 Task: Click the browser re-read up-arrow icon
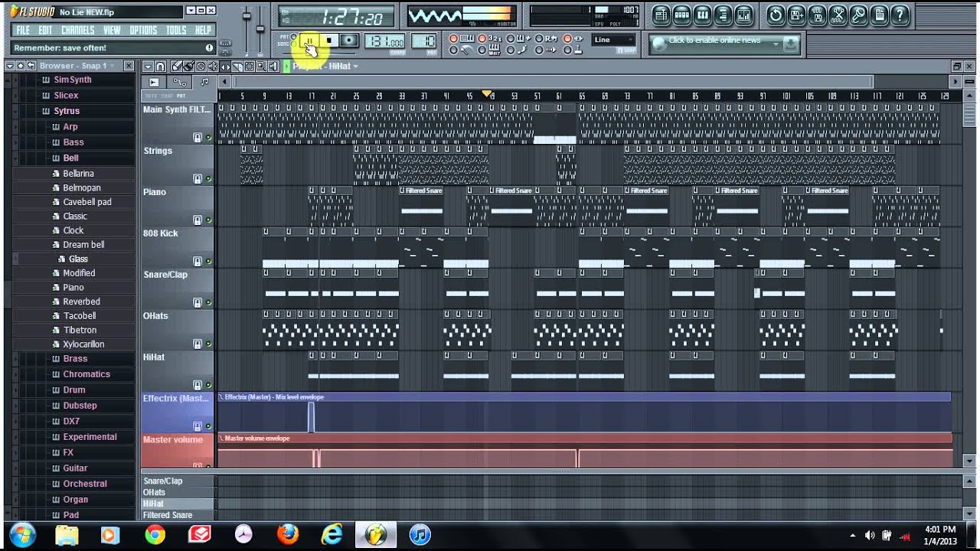(20, 66)
